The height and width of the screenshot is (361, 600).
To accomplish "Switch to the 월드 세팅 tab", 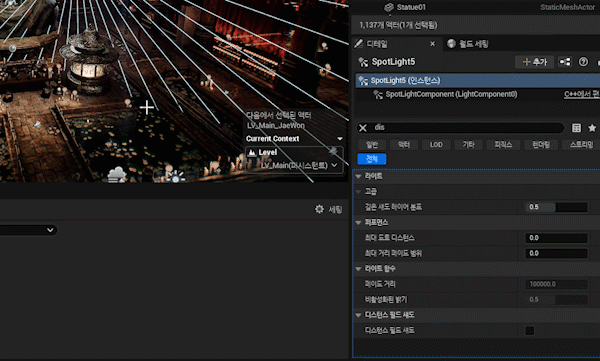I will [x=469, y=44].
